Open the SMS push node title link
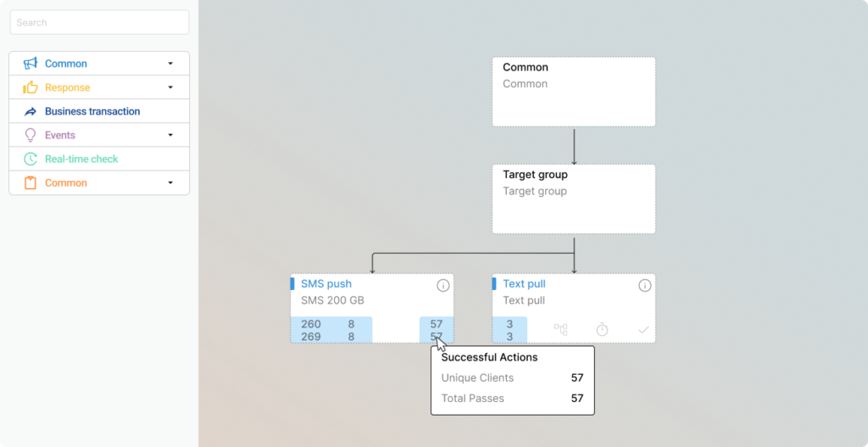Screen dimensions: 868x447 [326, 284]
